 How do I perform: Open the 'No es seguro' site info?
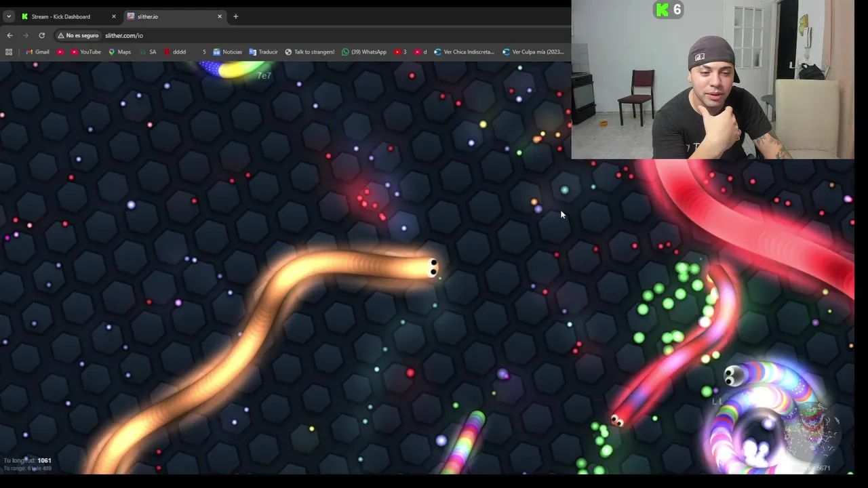click(x=78, y=35)
